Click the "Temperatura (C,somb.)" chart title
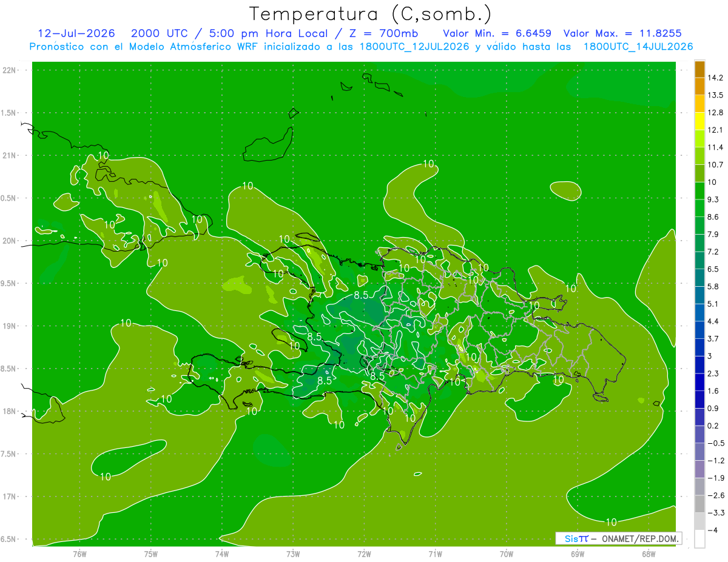 click(371, 13)
